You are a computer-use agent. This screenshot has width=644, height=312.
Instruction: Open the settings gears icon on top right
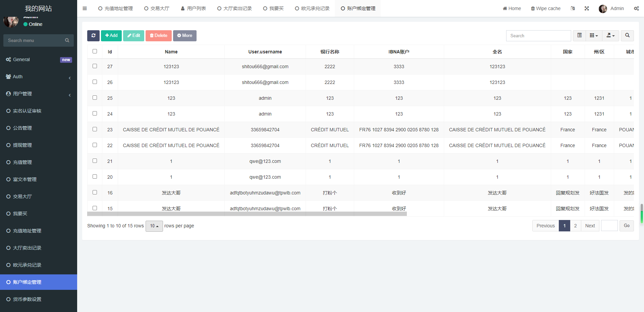[636, 8]
